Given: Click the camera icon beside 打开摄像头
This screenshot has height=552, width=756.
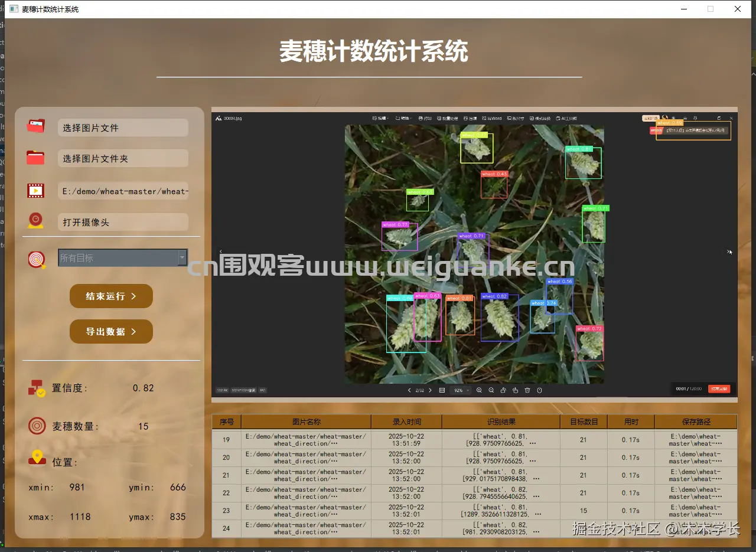Looking at the screenshot, I should pos(35,220).
